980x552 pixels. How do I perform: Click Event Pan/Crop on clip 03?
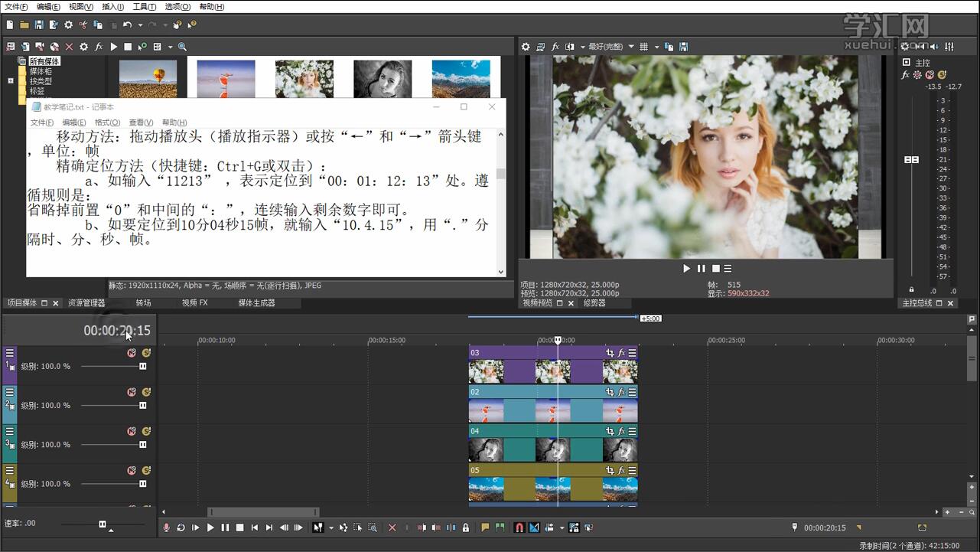(x=610, y=353)
